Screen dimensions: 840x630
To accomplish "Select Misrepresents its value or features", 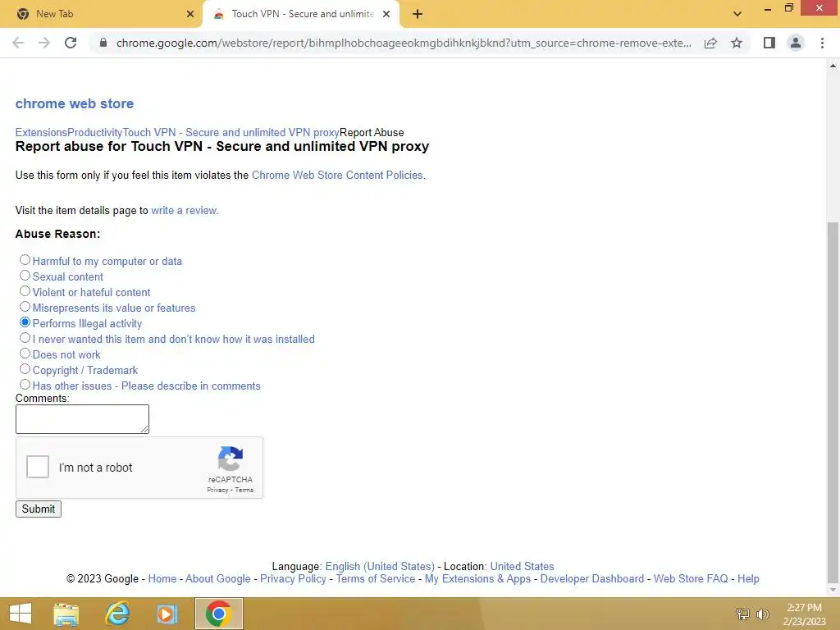I will 25,307.
